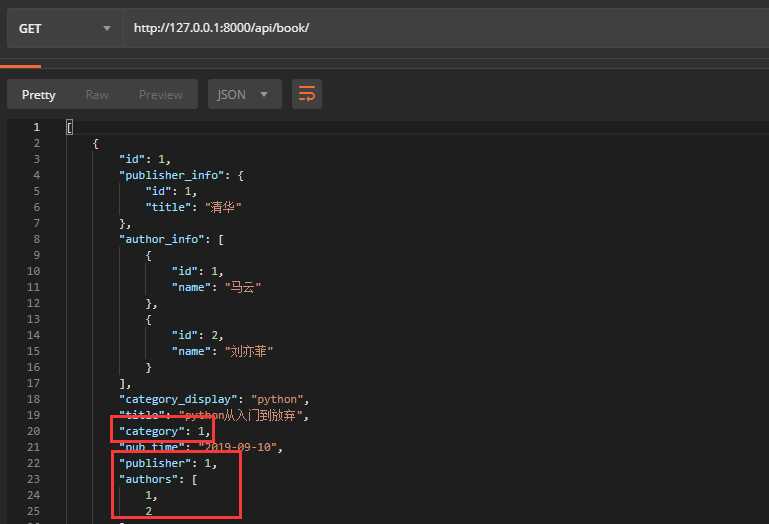
Task: Switch to the Pretty view tab
Action: coord(39,95)
